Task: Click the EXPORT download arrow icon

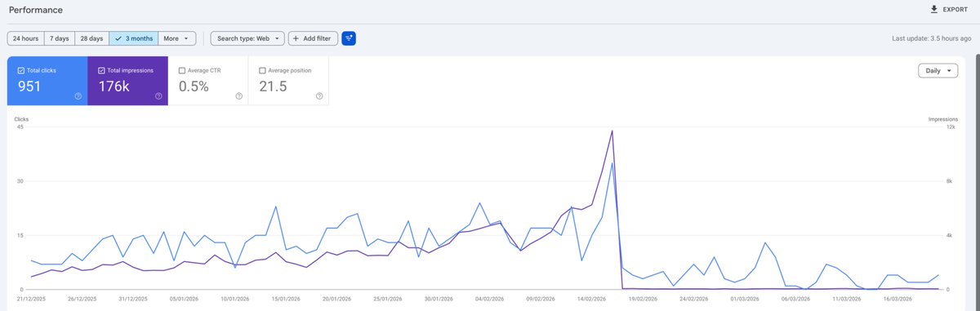Action: point(934,9)
